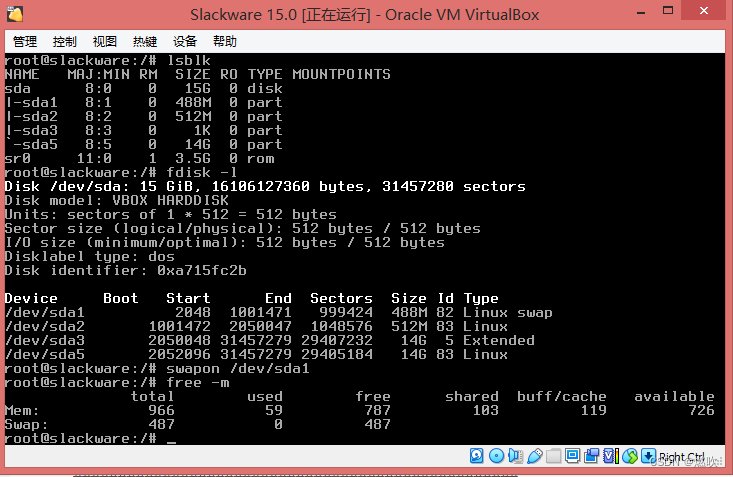This screenshot has width=733, height=477.
Task: Click the /dev/sda3 row in the fdisk table
Action: 270,340
